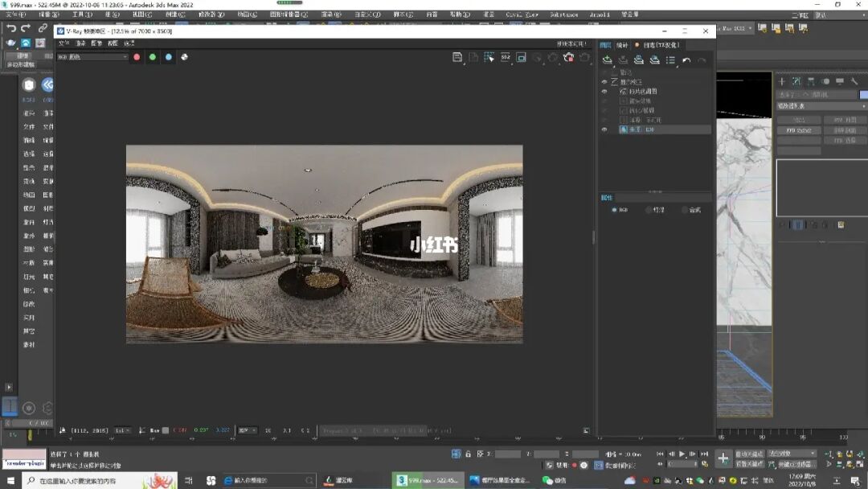Image resolution: width=868 pixels, height=489 pixels.
Task: Toggle the green channel in the VFB
Action: coord(153,57)
